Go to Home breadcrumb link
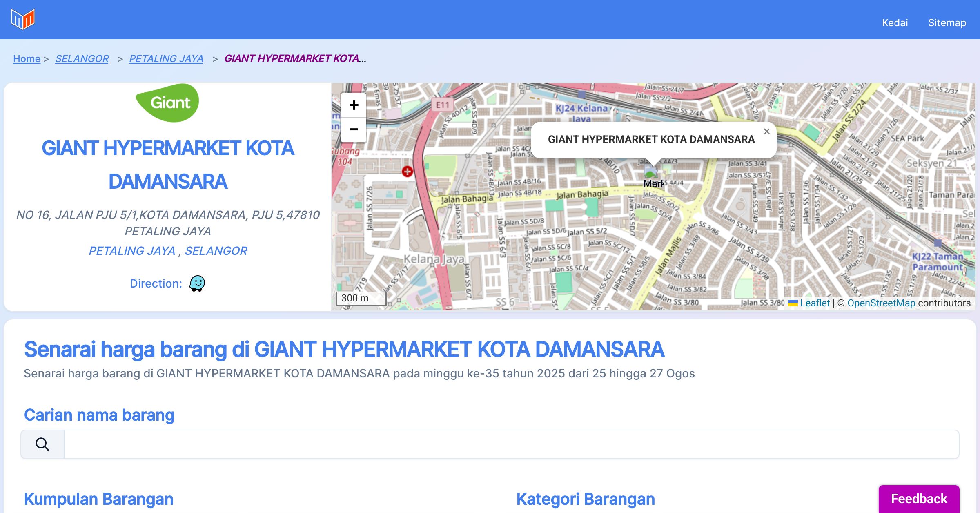Screen dimensions: 980x513 [x=27, y=59]
